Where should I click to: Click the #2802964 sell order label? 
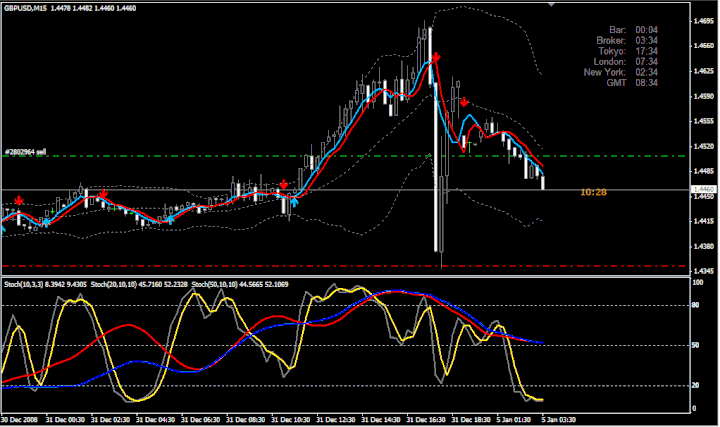pos(25,152)
